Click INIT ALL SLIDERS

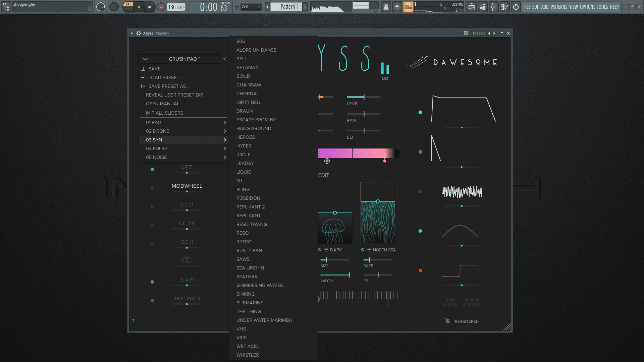[164, 113]
